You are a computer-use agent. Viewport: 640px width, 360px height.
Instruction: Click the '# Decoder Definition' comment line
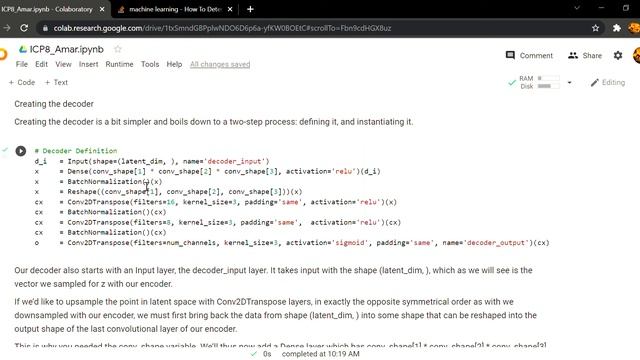tap(76, 151)
